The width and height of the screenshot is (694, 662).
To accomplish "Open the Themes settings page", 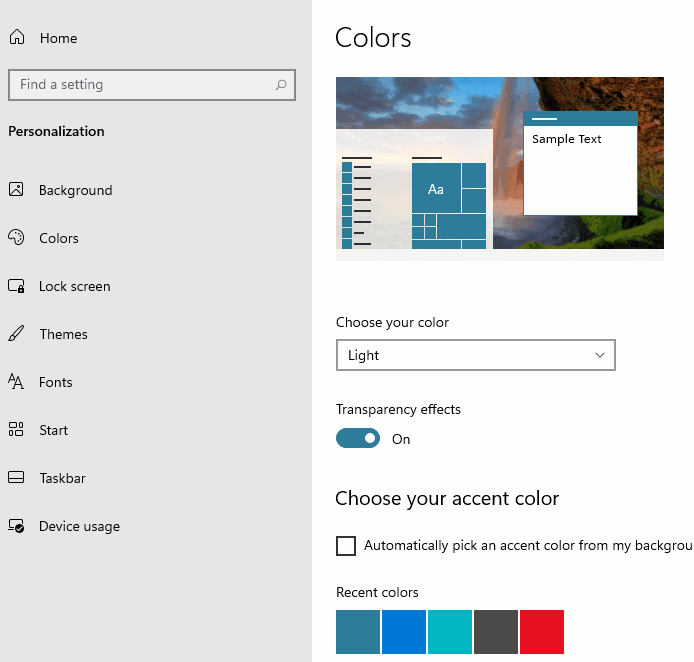I will (x=64, y=334).
